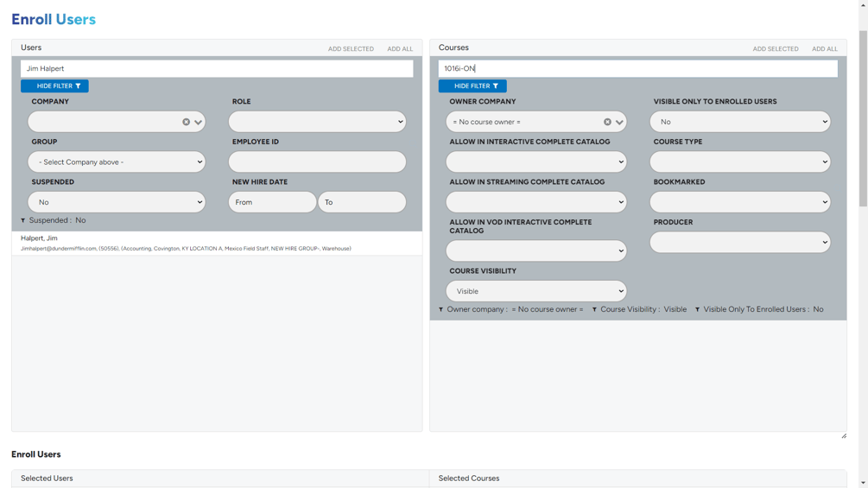Click the funnel icon beside Suspended: No

click(x=23, y=220)
